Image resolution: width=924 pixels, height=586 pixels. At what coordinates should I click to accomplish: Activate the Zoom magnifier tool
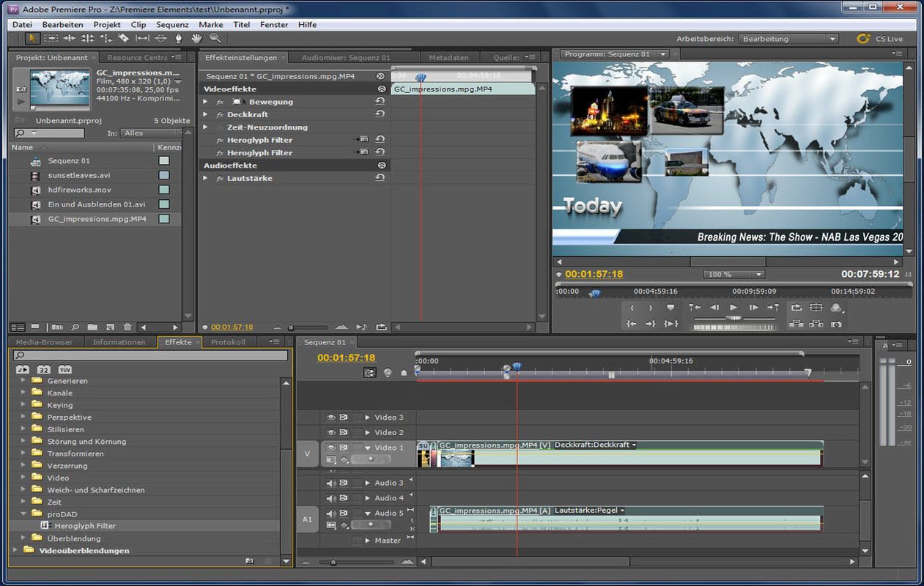pos(215,38)
